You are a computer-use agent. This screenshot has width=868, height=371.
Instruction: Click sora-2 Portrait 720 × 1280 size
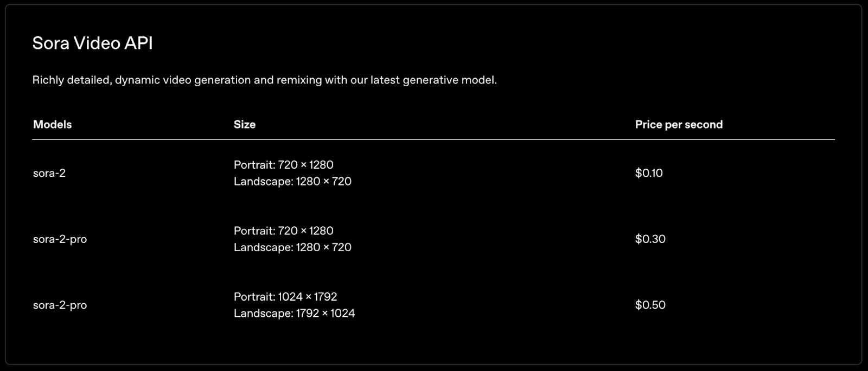click(x=283, y=165)
